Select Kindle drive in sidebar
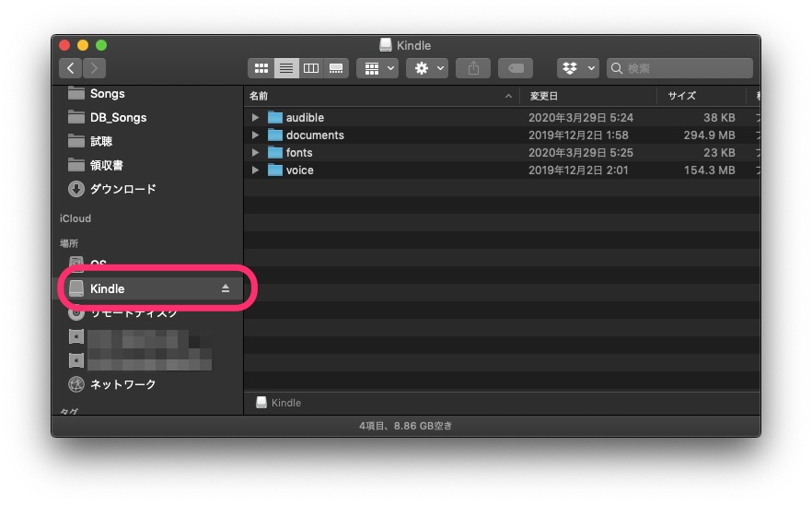 coord(149,288)
